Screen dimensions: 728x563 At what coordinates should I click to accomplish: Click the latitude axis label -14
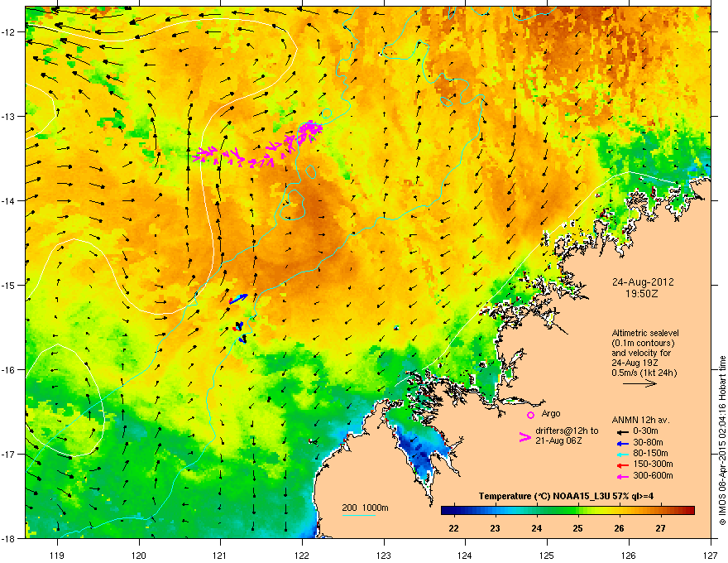(x=8, y=200)
